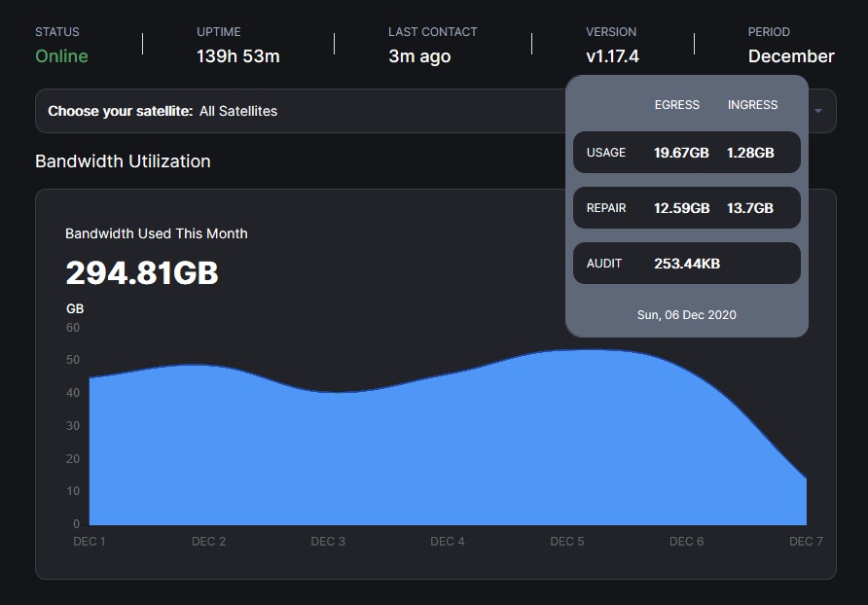Click the blue bandwidth chart area
The height and width of the screenshot is (605, 868).
[389, 457]
